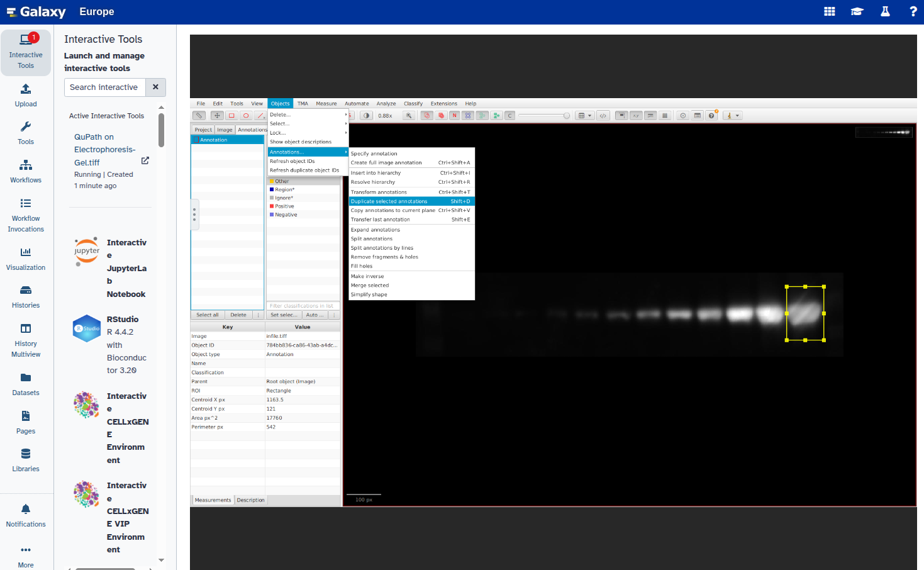This screenshot has width=924, height=570.
Task: Switch to the Project tab
Action: 203,130
